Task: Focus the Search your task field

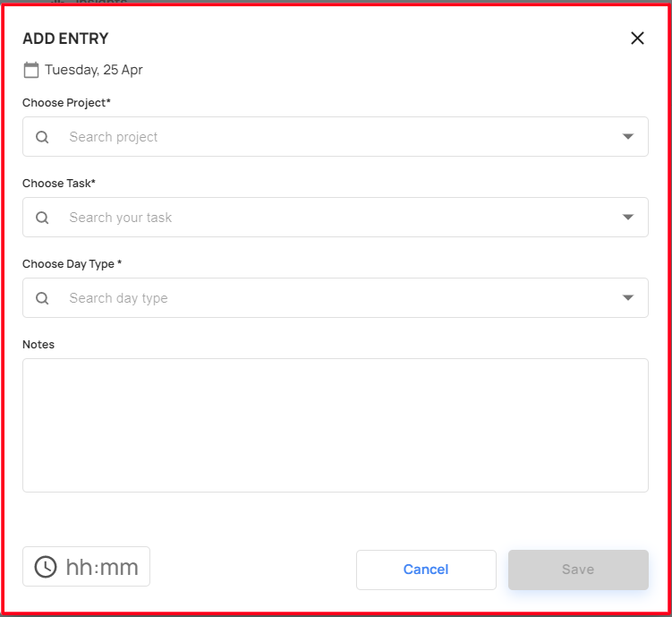Action: tap(336, 218)
